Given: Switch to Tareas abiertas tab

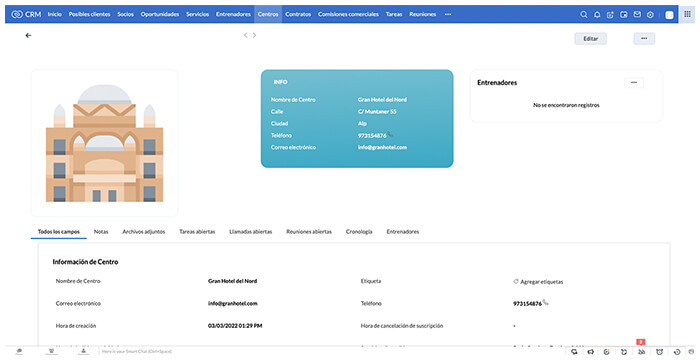Looking at the screenshot, I should (x=197, y=232).
